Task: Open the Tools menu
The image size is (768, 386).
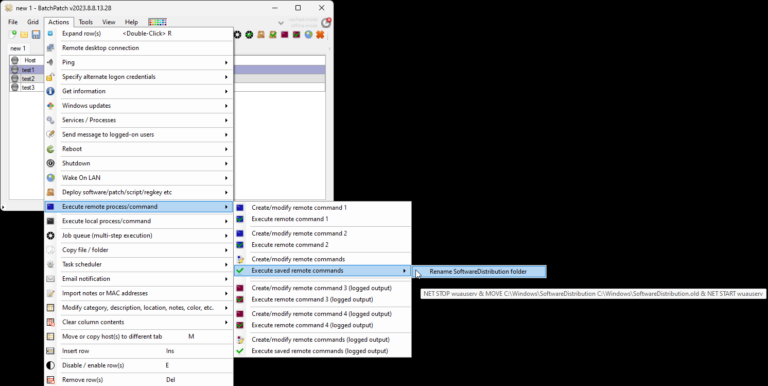Action: pos(86,22)
